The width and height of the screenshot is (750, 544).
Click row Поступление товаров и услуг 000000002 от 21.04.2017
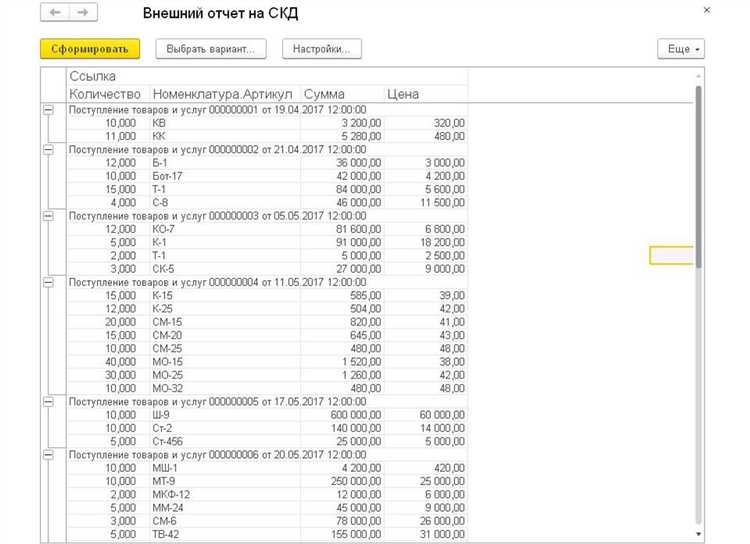click(x=267, y=149)
